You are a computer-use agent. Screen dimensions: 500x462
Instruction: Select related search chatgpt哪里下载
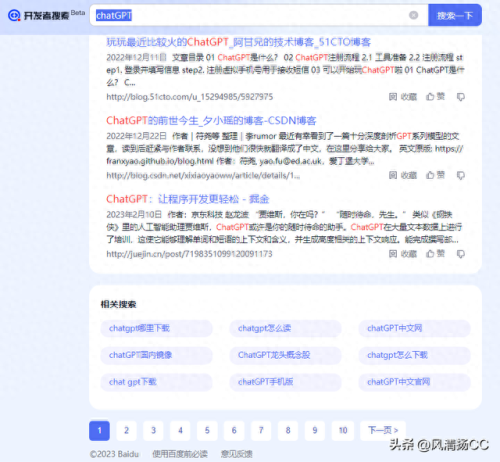(156, 328)
